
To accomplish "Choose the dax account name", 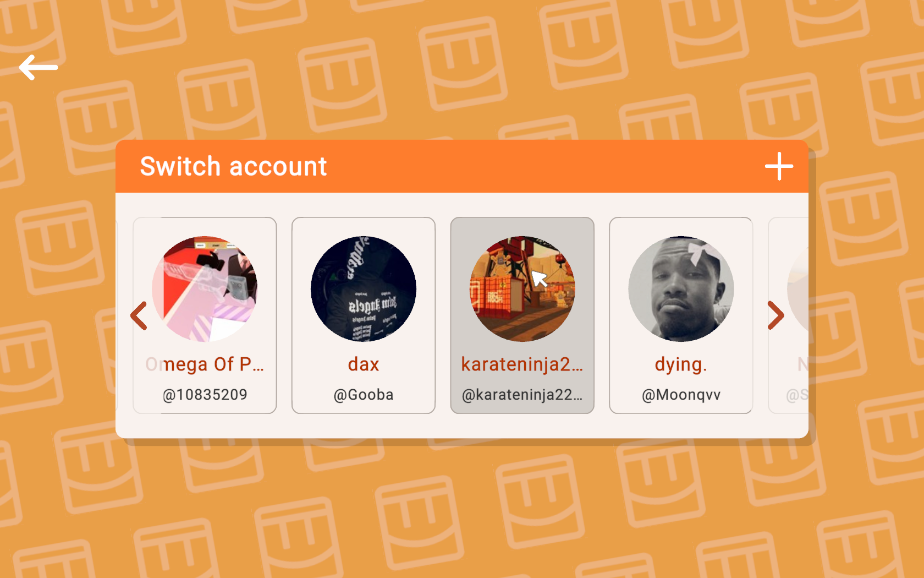I will (x=364, y=364).
